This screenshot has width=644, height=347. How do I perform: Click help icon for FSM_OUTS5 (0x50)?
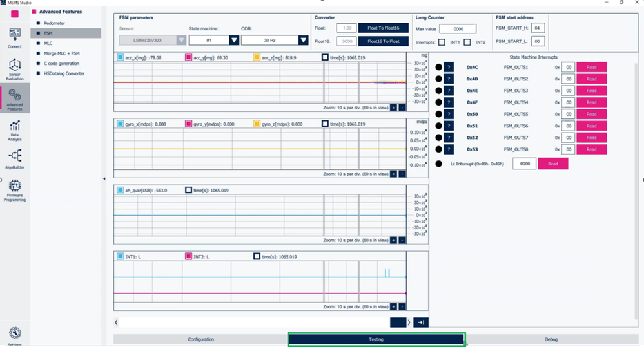click(449, 114)
